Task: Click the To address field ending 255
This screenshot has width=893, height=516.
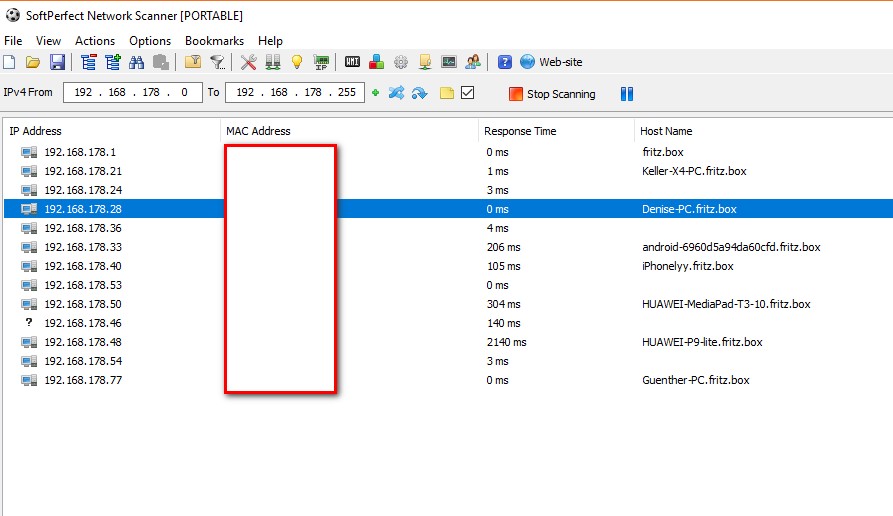Action: tap(294, 92)
